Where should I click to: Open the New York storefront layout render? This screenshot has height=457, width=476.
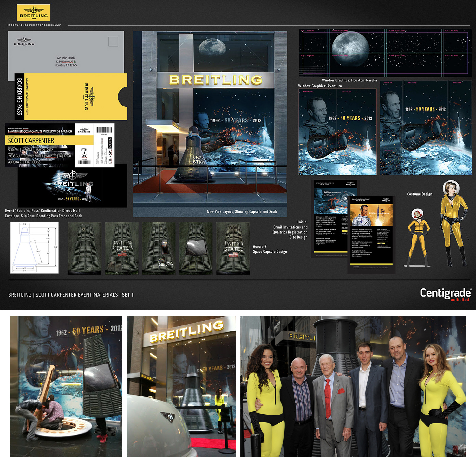click(x=210, y=124)
